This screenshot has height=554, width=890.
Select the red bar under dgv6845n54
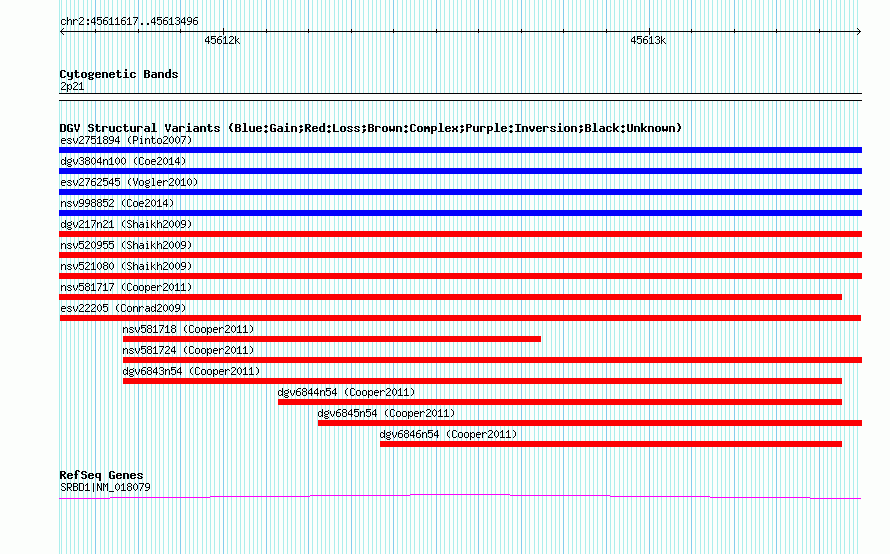[x=590, y=423]
